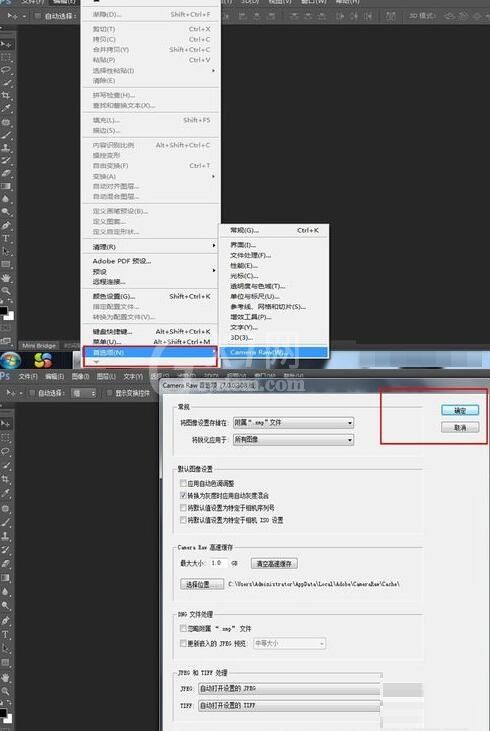Expand the 首选项(N) submenu entry
The height and width of the screenshot is (731, 490).
151,352
